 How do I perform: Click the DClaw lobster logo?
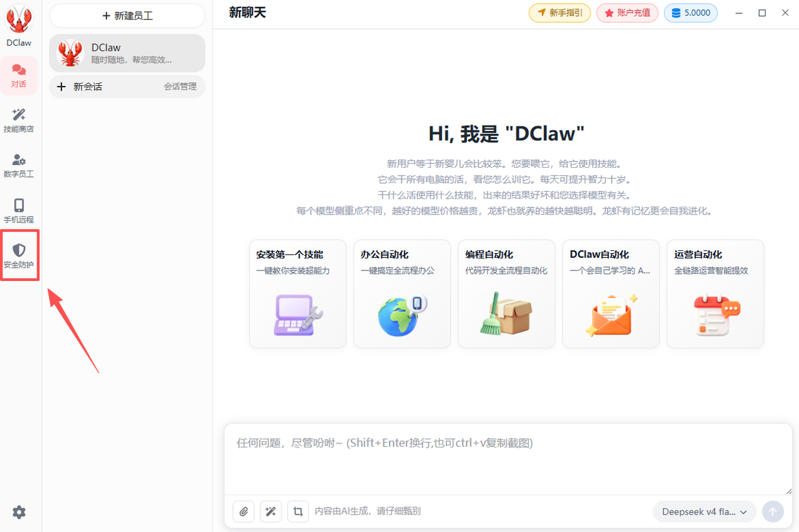pos(19,19)
